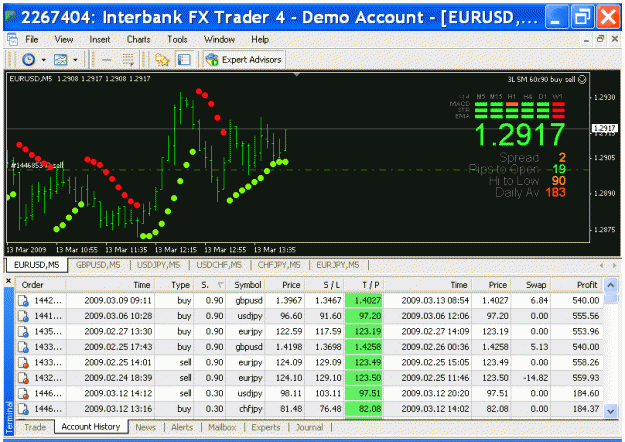Viewport: 625px width, 442px height.
Task: Open the View menu
Action: point(64,39)
